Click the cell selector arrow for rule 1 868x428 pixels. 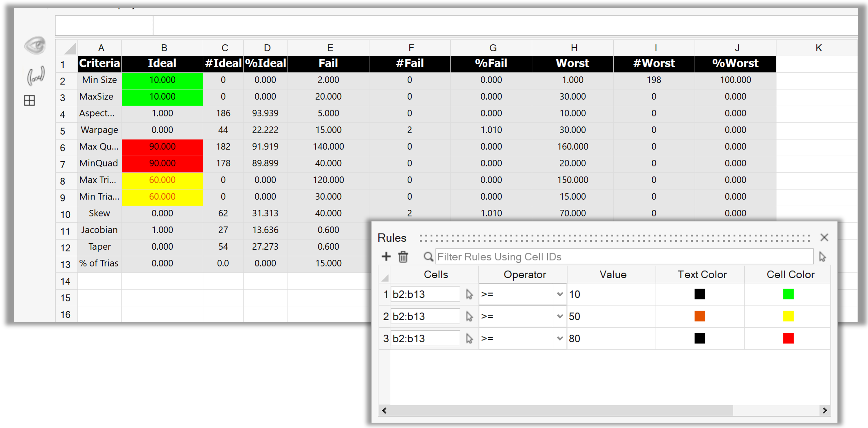[x=469, y=294]
